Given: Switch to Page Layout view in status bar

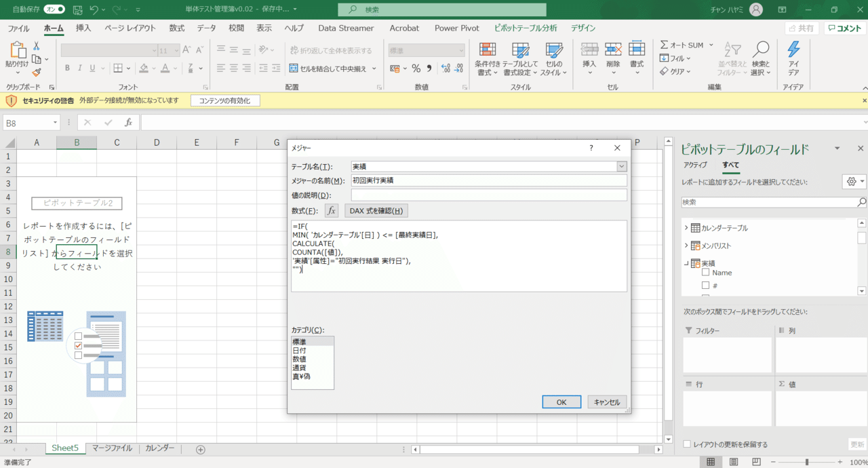Looking at the screenshot, I should (x=734, y=462).
